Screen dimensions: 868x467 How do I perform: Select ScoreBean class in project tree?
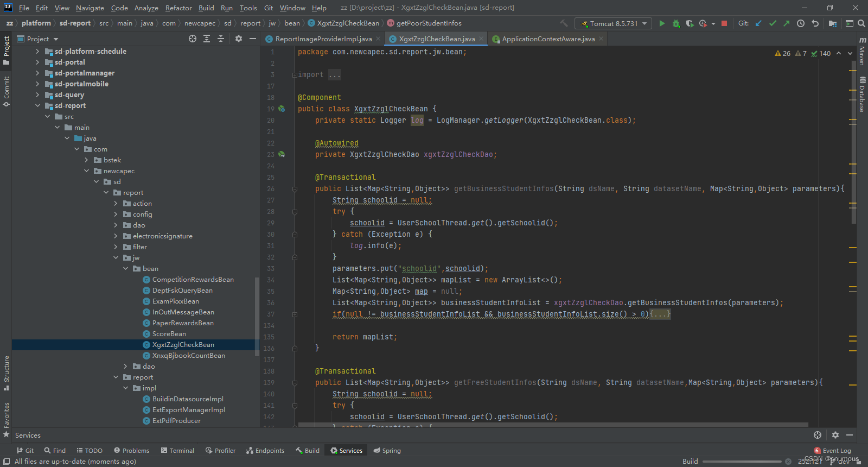169,334
